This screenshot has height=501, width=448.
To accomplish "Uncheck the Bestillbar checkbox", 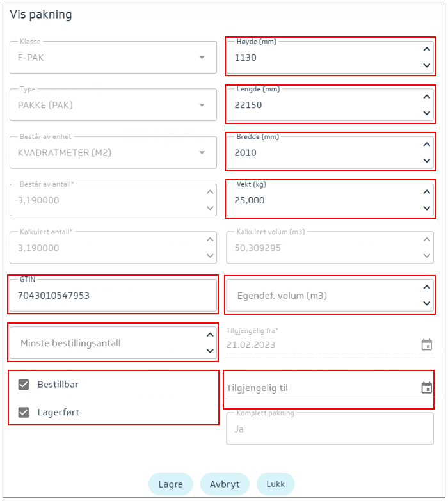I will [24, 385].
